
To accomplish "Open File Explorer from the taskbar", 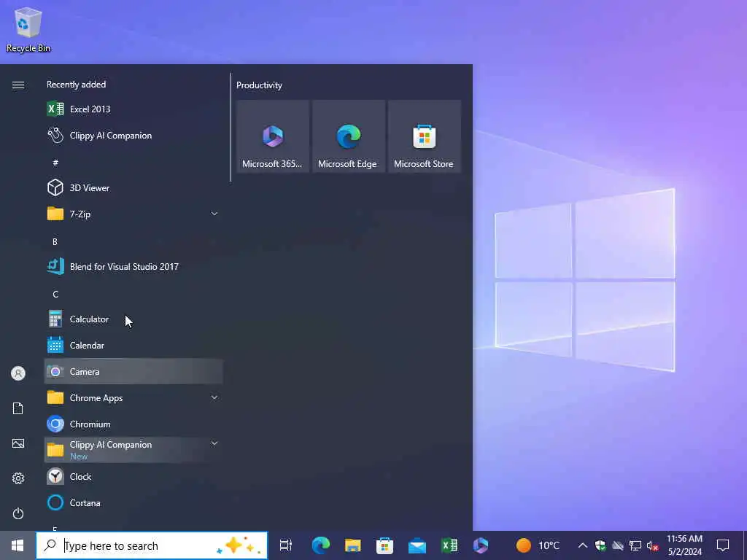I will click(x=353, y=545).
